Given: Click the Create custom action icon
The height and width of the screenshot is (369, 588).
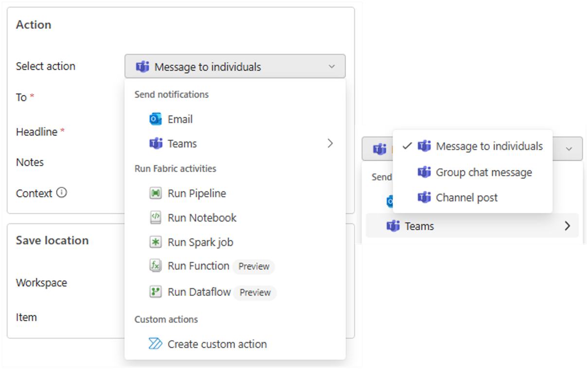Looking at the screenshot, I should tap(155, 344).
